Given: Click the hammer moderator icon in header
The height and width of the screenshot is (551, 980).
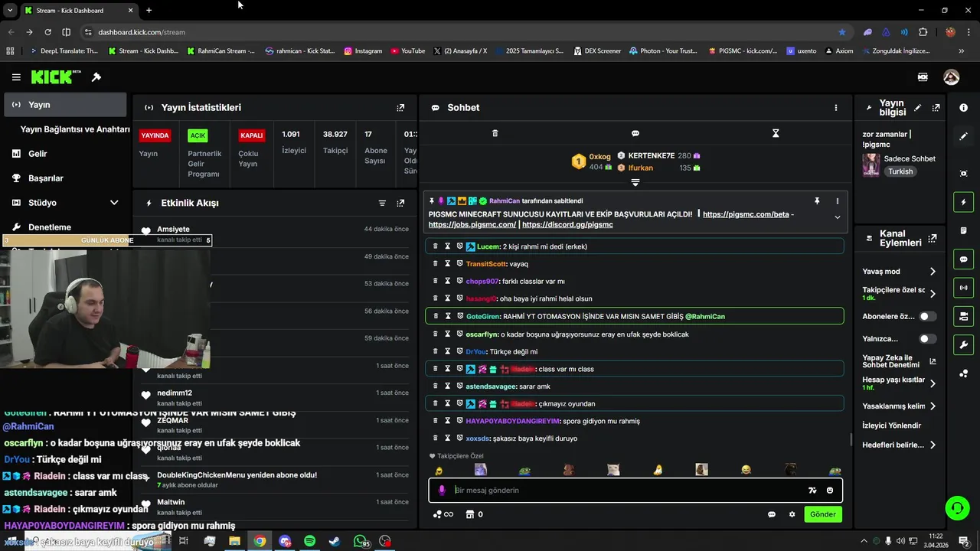Looking at the screenshot, I should point(96,77).
